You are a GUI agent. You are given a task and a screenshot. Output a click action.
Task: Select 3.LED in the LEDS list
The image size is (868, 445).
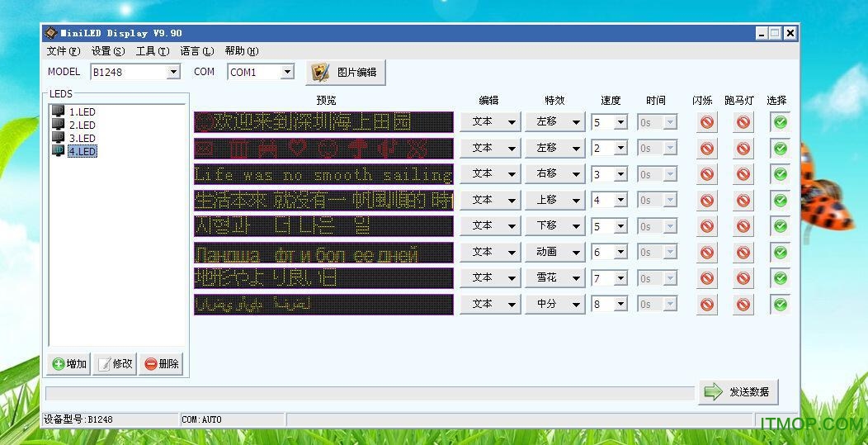click(x=82, y=138)
